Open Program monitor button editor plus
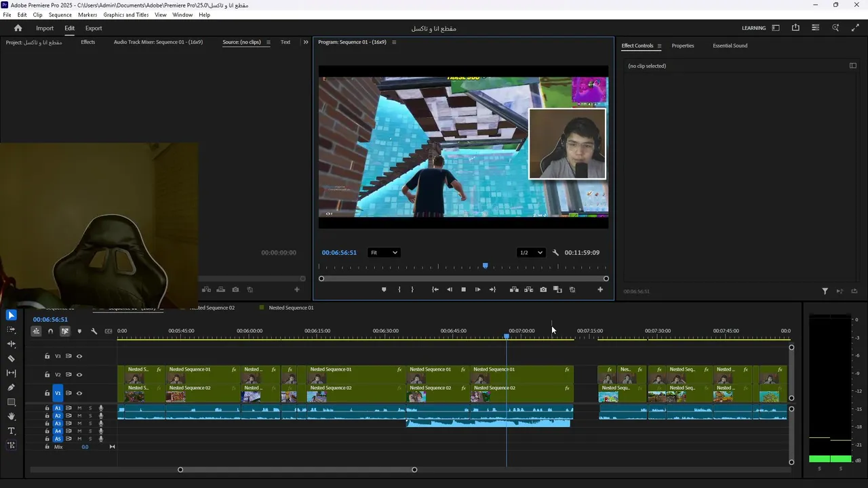 [x=600, y=289]
